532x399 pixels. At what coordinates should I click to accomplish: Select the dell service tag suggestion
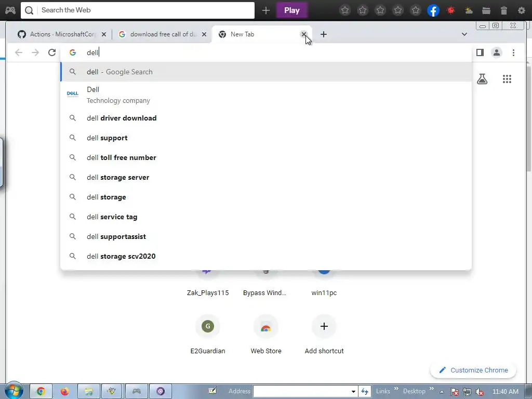(x=266, y=217)
